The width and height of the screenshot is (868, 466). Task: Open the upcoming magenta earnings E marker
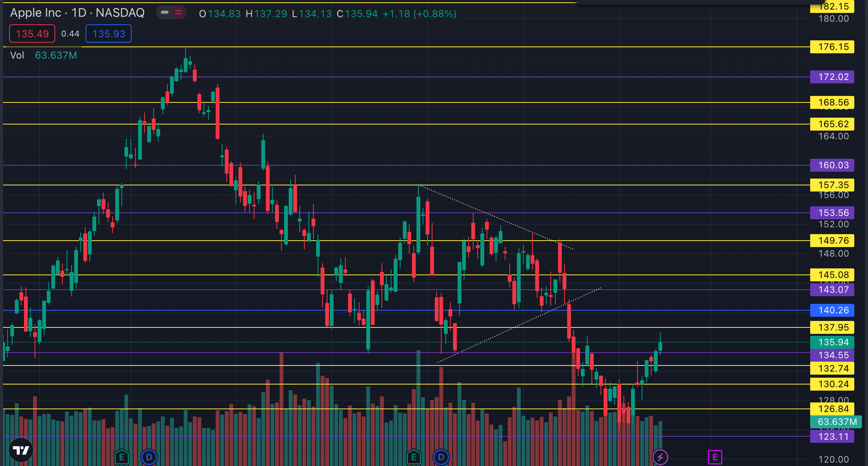tap(715, 457)
